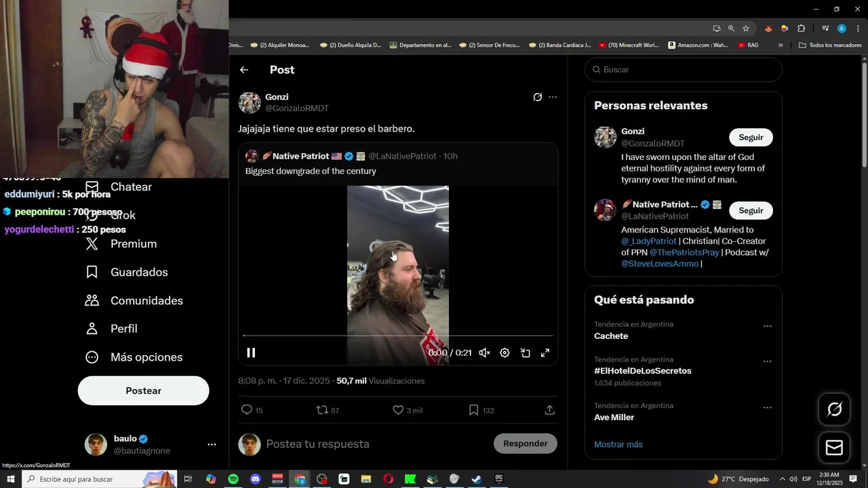Go back using the Post back arrow

tap(244, 70)
